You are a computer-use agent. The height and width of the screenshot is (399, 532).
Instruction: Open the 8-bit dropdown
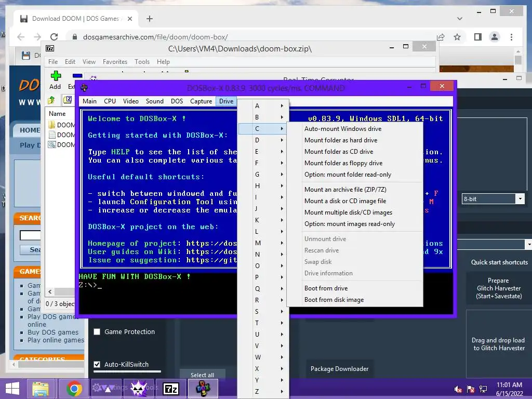click(520, 199)
